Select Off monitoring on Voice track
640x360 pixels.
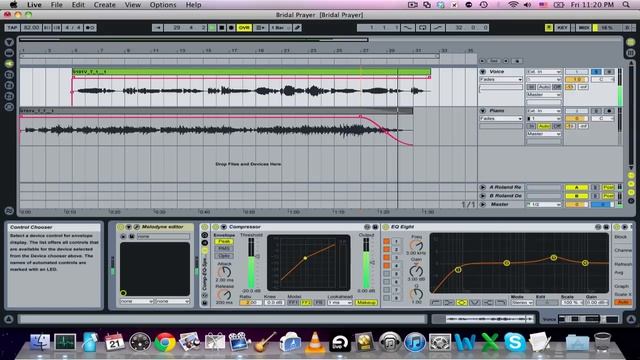(557, 87)
